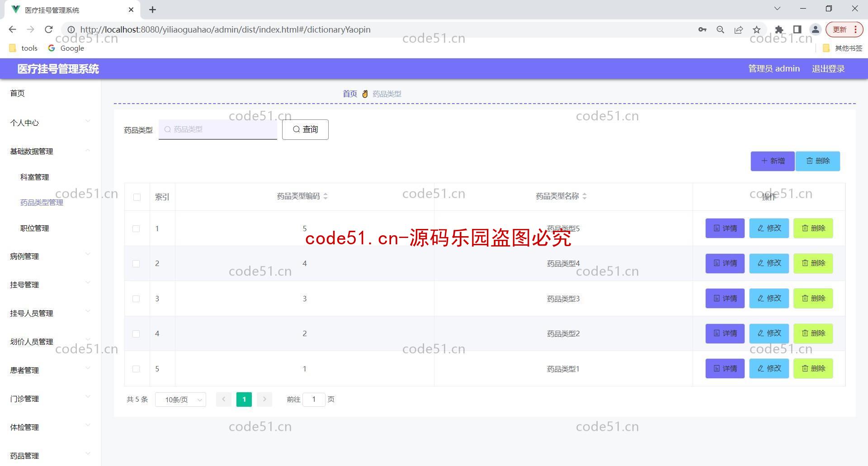
Task: Expand the 个人中心 menu
Action: point(50,123)
